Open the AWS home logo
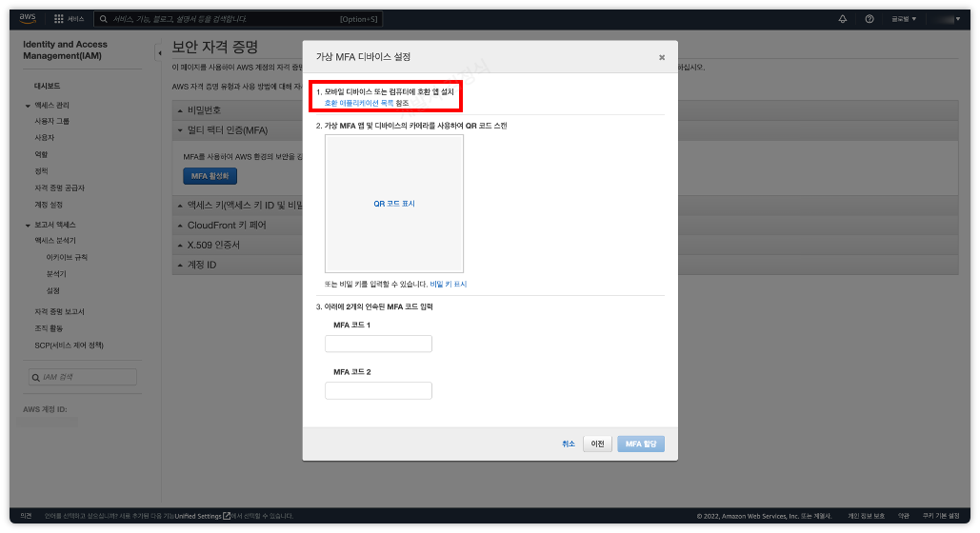The image size is (980, 533). 28,18
